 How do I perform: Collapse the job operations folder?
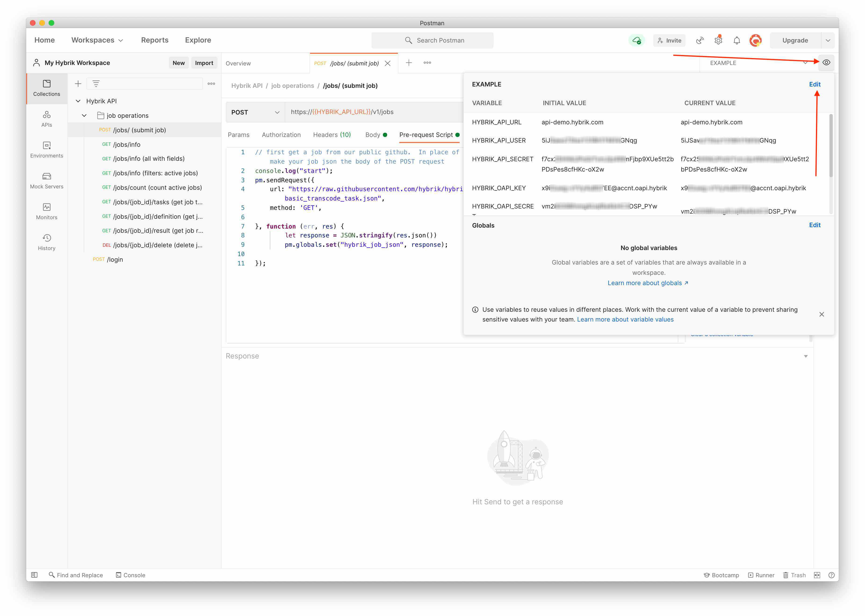84,115
